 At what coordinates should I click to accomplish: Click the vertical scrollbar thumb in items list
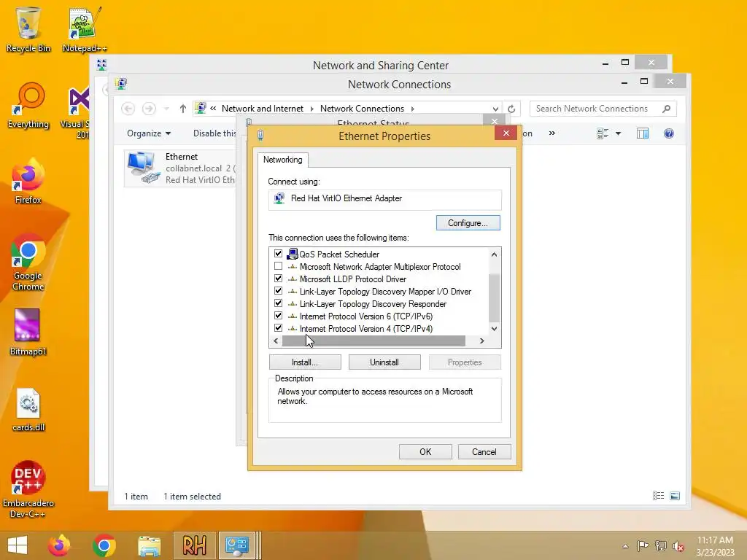pyautogui.click(x=495, y=298)
